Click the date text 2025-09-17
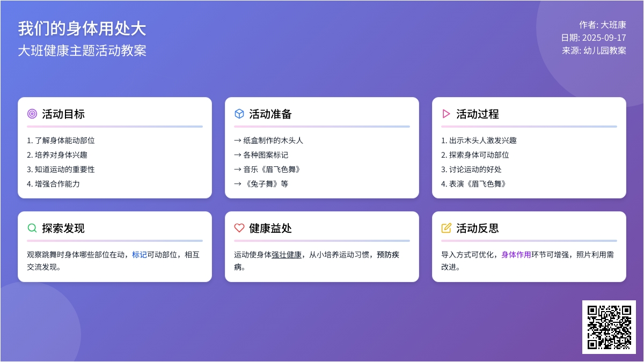Image resolution: width=644 pixels, height=362 pixels. 604,38
